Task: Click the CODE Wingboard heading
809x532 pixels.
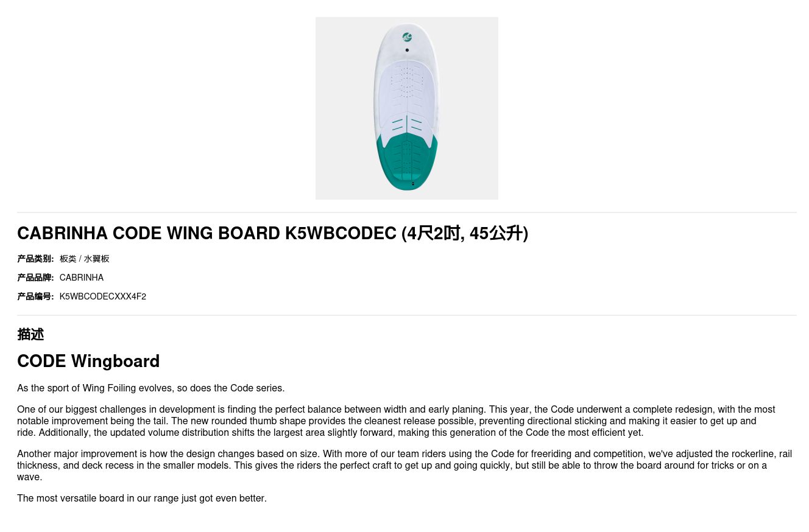Action: [88, 361]
